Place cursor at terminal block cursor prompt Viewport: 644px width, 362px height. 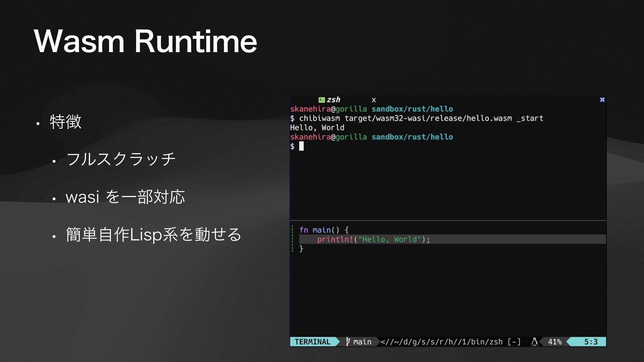[x=301, y=146]
